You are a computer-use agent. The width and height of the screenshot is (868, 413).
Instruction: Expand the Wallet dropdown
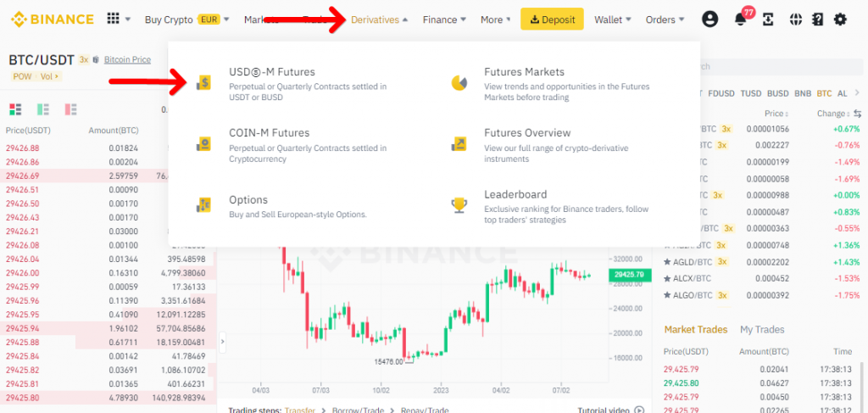[613, 20]
